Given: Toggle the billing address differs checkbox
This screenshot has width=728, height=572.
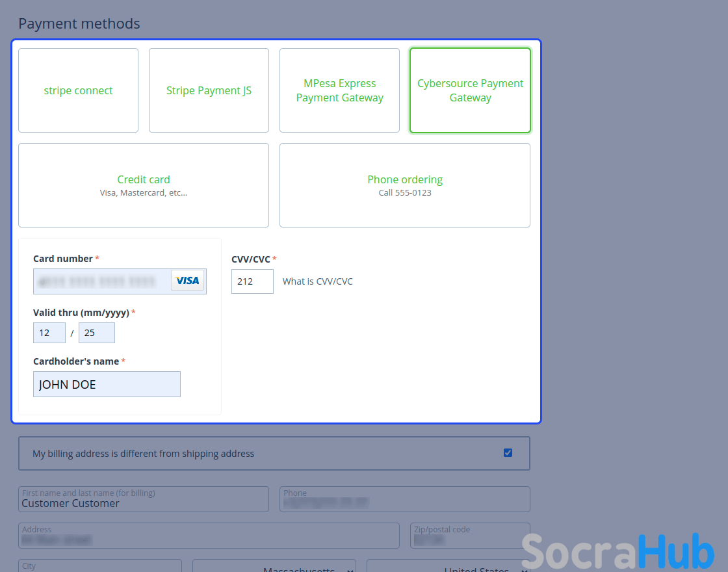Looking at the screenshot, I should (x=508, y=453).
